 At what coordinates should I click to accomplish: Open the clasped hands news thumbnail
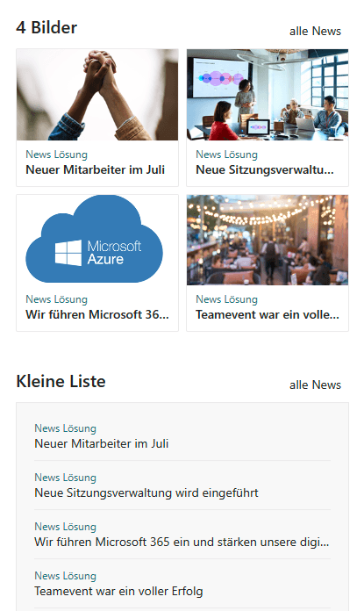pos(97,95)
